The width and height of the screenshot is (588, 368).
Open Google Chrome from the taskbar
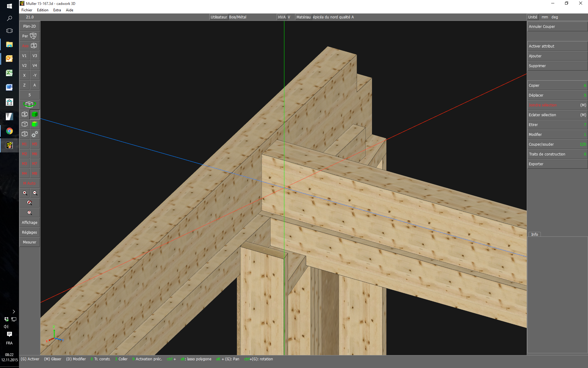pyautogui.click(x=9, y=131)
